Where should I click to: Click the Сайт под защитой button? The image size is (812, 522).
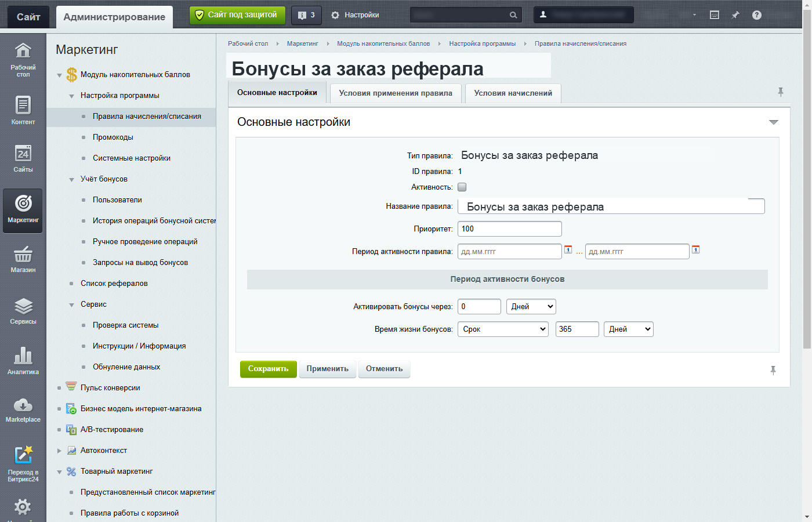coord(237,15)
